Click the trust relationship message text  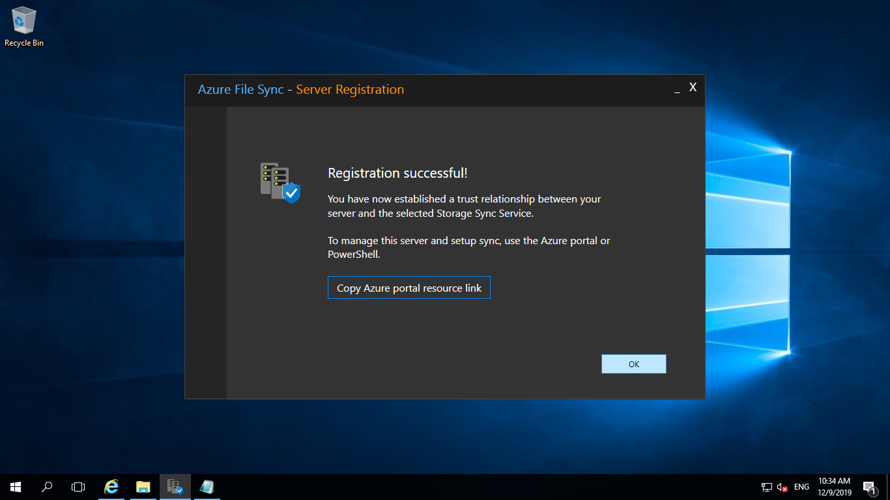[464, 206]
